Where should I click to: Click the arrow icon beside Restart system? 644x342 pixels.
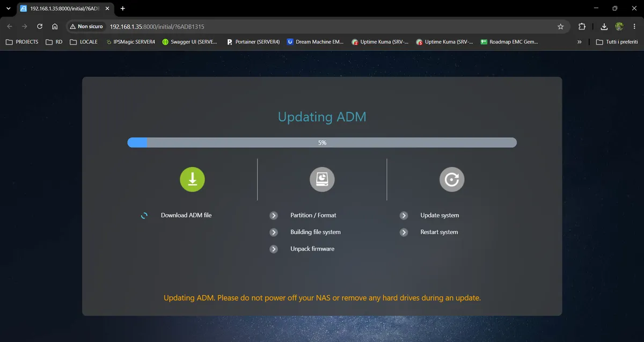(404, 232)
